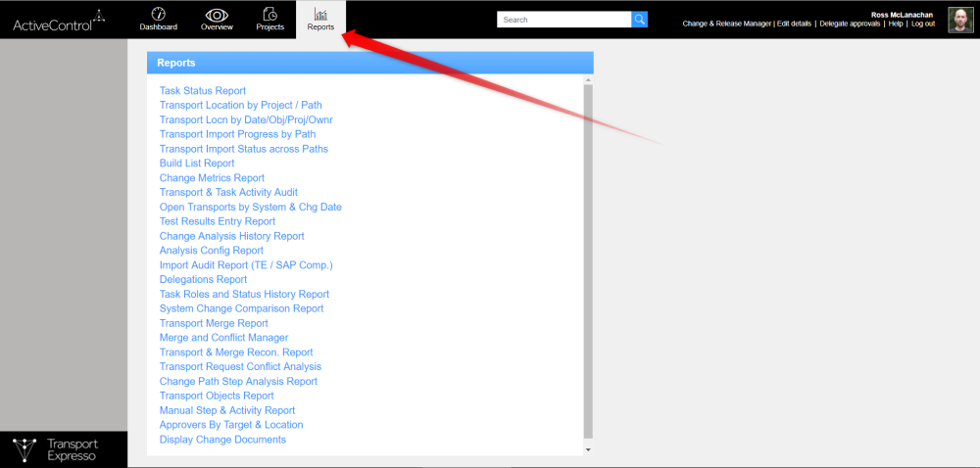Open Transport Location by Project / Path
Image resolution: width=980 pixels, height=468 pixels.
click(x=241, y=105)
